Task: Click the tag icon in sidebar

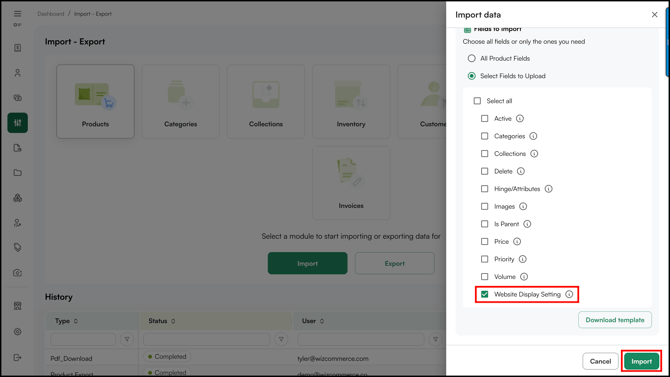Action: click(x=18, y=247)
